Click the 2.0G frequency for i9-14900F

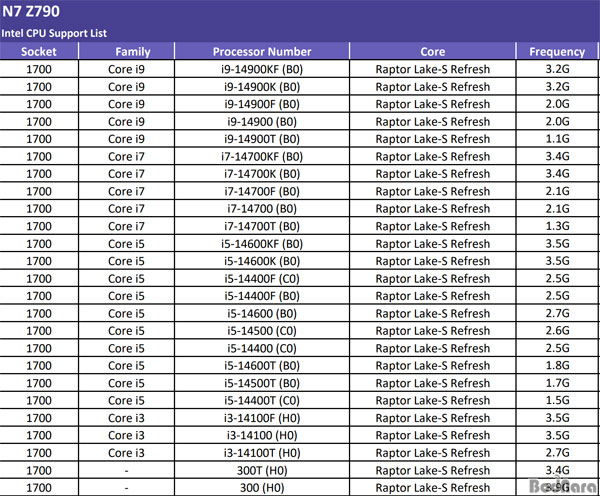pyautogui.click(x=557, y=104)
